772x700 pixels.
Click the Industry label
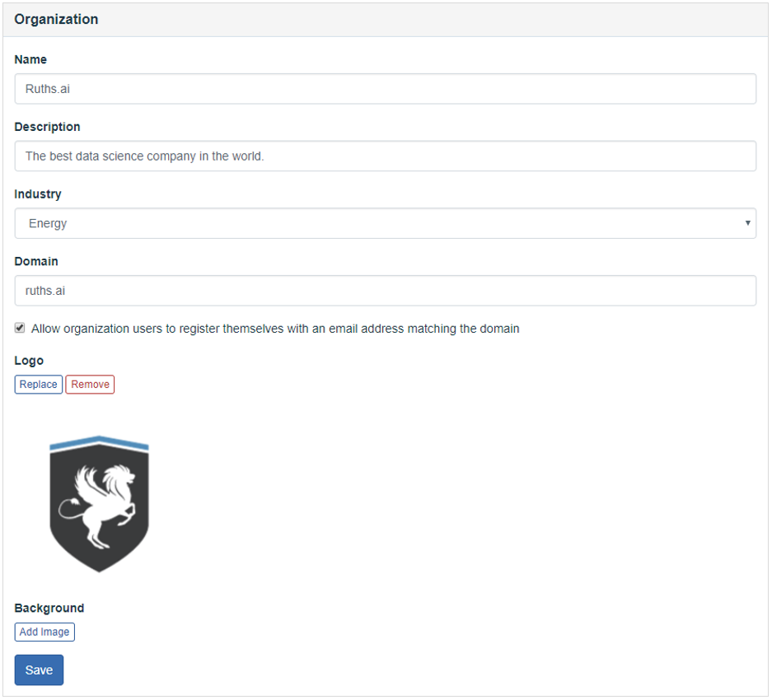[x=38, y=194]
